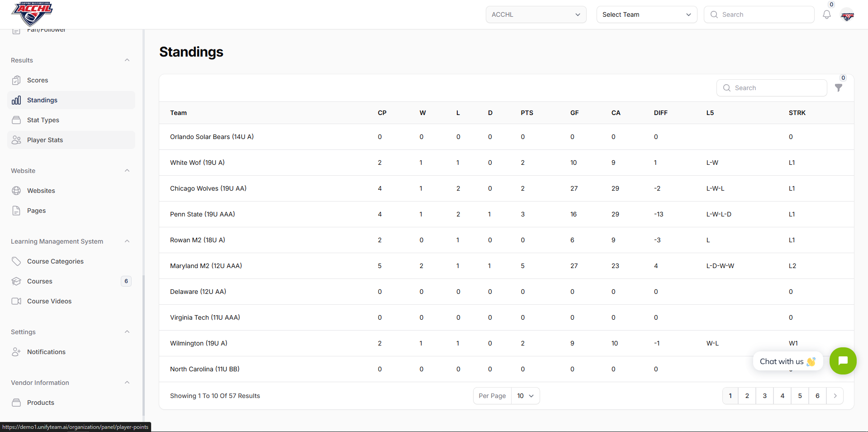
Task: Open the Chat with us widget
Action: (842, 361)
